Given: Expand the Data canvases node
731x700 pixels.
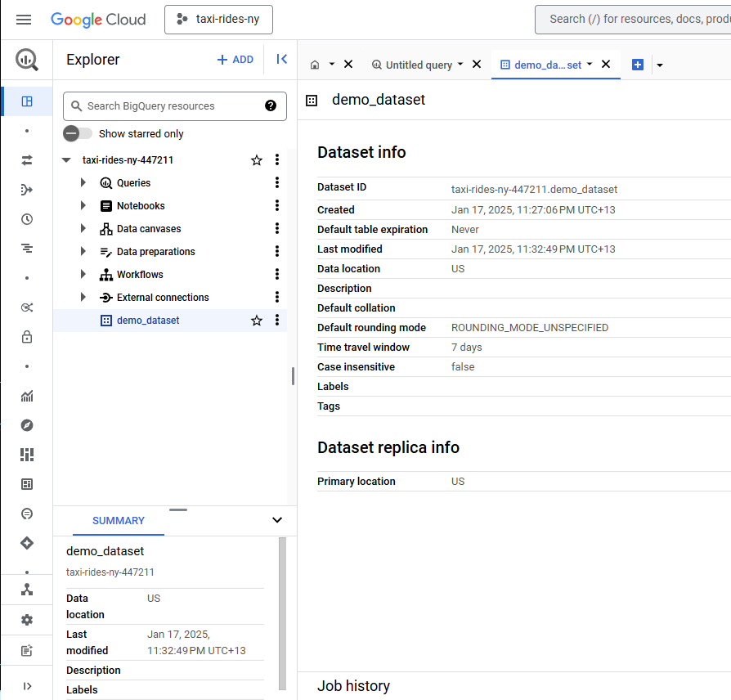Looking at the screenshot, I should pos(83,228).
